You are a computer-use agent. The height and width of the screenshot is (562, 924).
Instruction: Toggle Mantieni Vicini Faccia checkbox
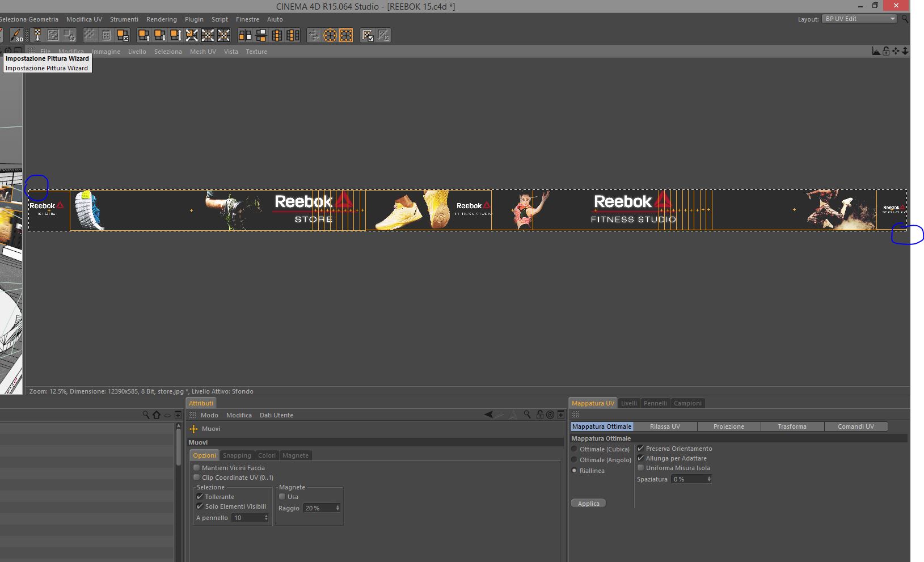click(196, 468)
